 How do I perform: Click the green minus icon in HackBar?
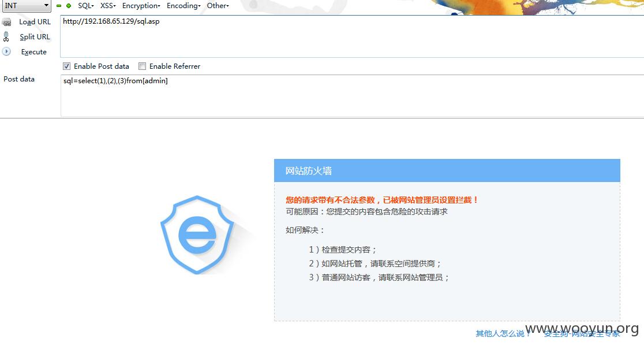[x=59, y=6]
